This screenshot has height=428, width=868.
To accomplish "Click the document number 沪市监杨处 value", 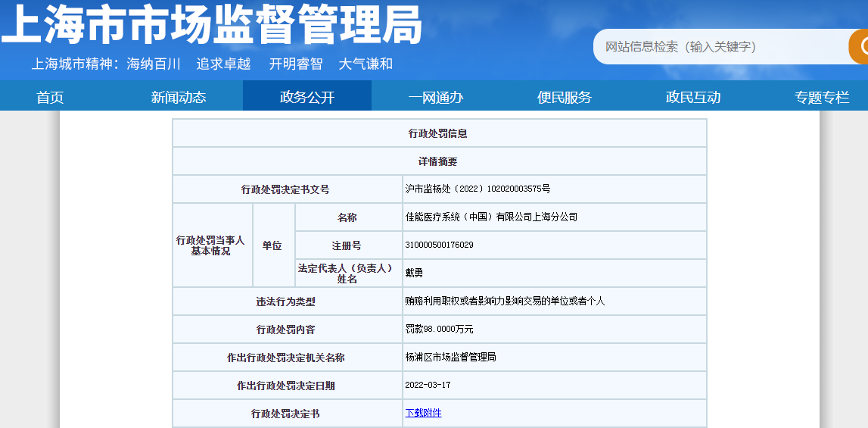I will point(478,189).
